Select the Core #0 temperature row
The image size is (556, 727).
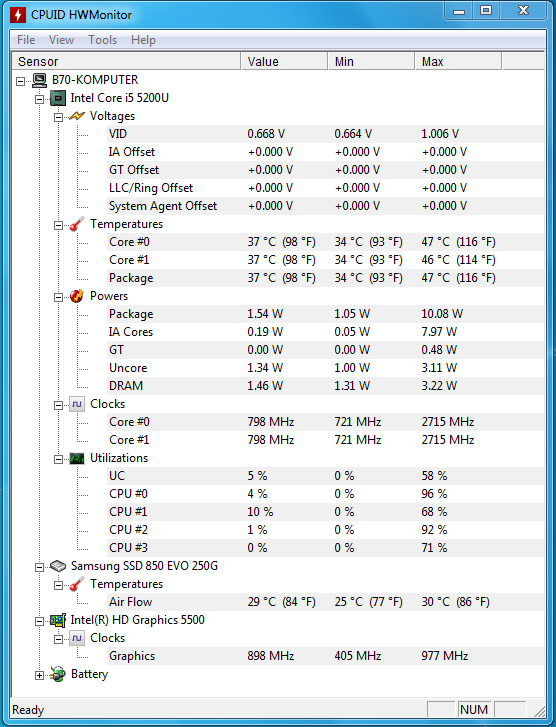tap(325, 242)
